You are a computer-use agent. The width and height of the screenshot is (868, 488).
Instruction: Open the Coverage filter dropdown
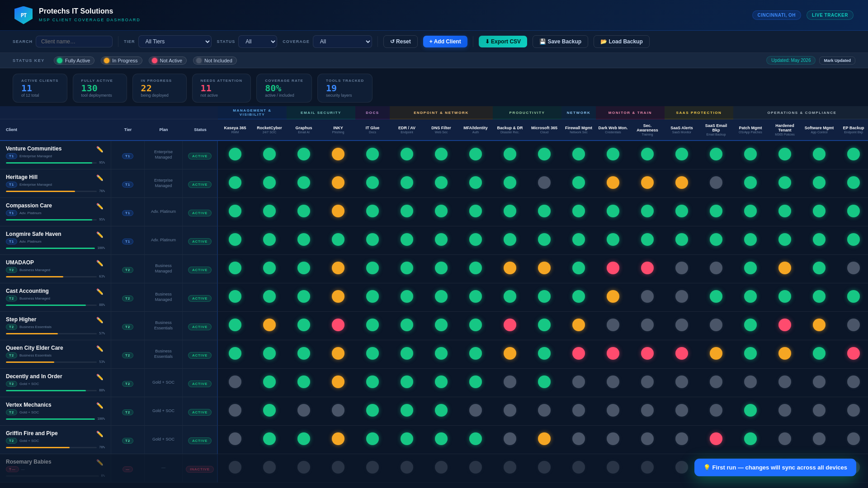[x=342, y=42]
